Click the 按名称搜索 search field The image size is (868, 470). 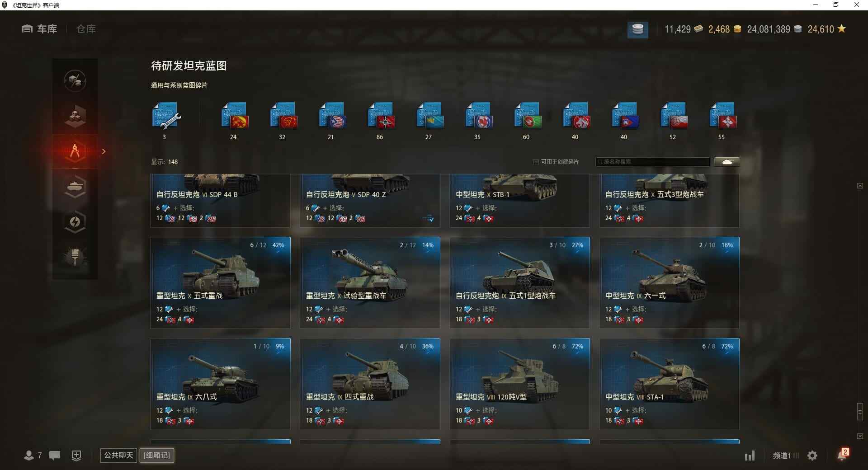(x=653, y=162)
